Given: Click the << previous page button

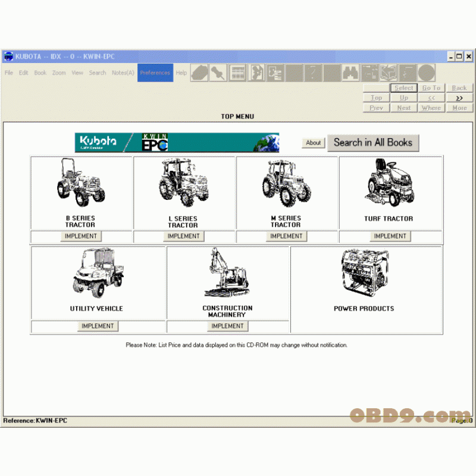Looking at the screenshot, I should coord(431,98).
